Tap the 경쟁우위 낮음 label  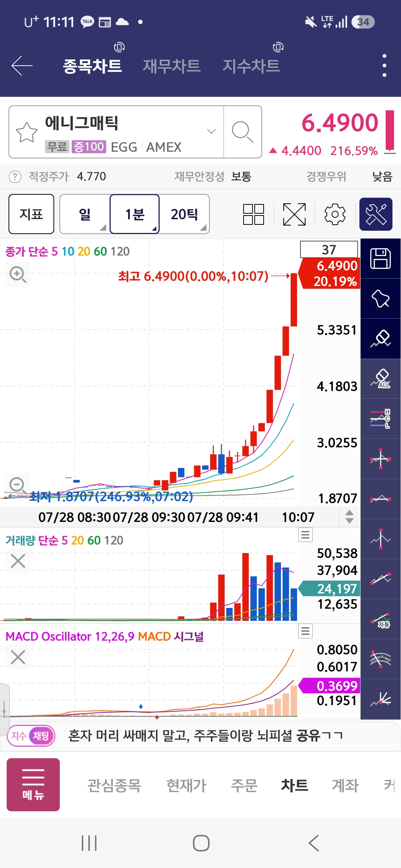point(349,177)
